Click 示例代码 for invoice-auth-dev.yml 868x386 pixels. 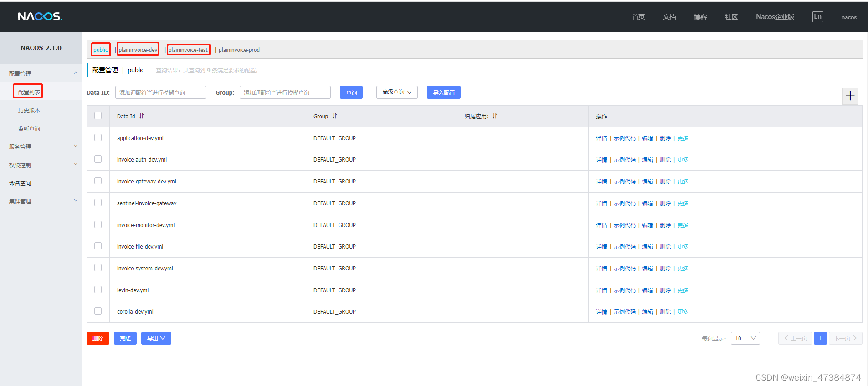click(x=625, y=160)
